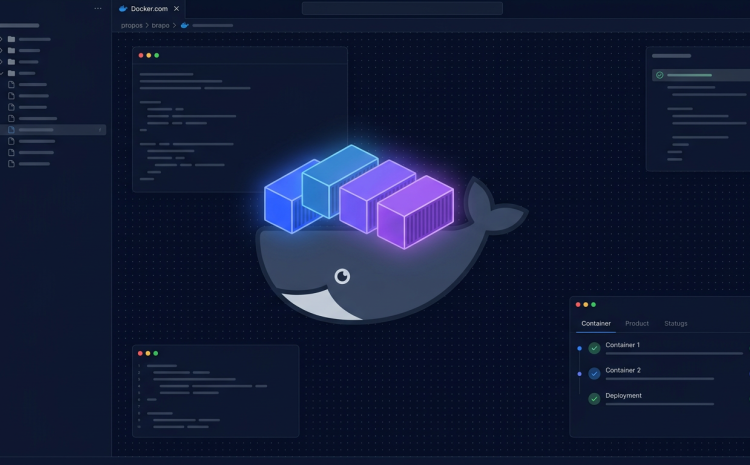This screenshot has width=750, height=465.
Task: Select the 'Container 1' label
Action: point(622,344)
